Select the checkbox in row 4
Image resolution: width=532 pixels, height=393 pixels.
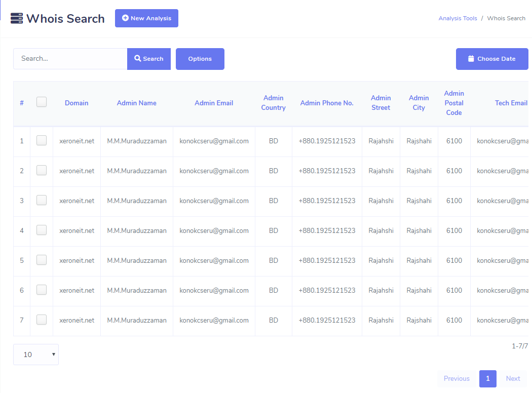(x=42, y=230)
